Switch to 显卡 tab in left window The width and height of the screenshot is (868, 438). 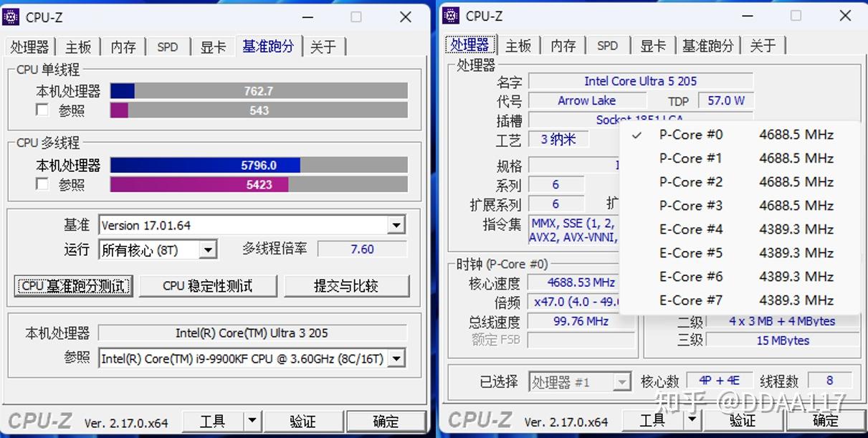pyautogui.click(x=213, y=47)
